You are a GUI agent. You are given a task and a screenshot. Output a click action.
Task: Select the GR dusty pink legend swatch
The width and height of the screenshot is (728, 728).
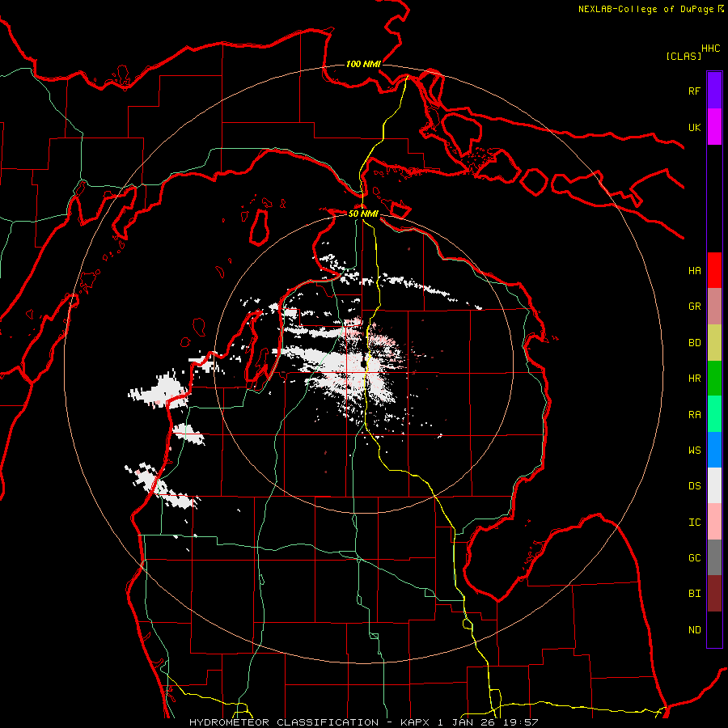714,307
